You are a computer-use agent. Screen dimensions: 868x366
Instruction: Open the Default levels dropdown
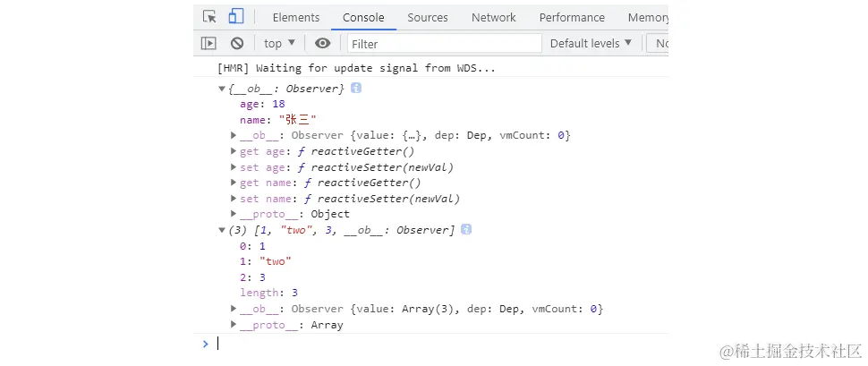tap(591, 43)
